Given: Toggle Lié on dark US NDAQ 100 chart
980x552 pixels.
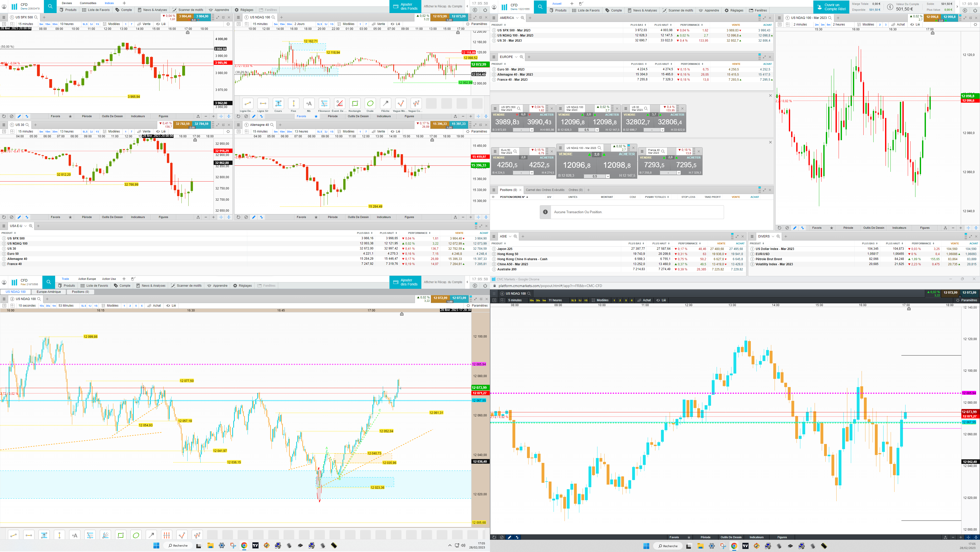Looking at the screenshot, I should click(x=661, y=300).
